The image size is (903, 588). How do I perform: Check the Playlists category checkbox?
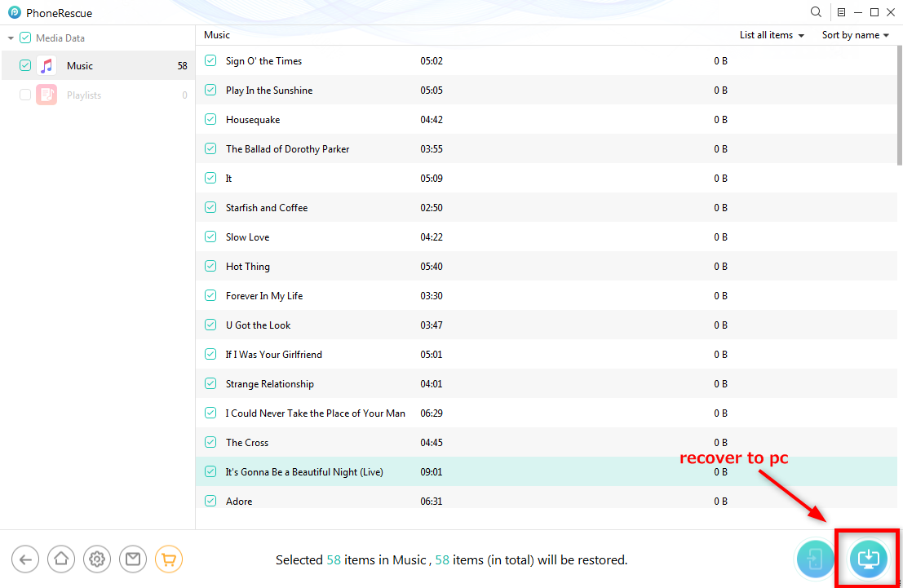click(24, 95)
